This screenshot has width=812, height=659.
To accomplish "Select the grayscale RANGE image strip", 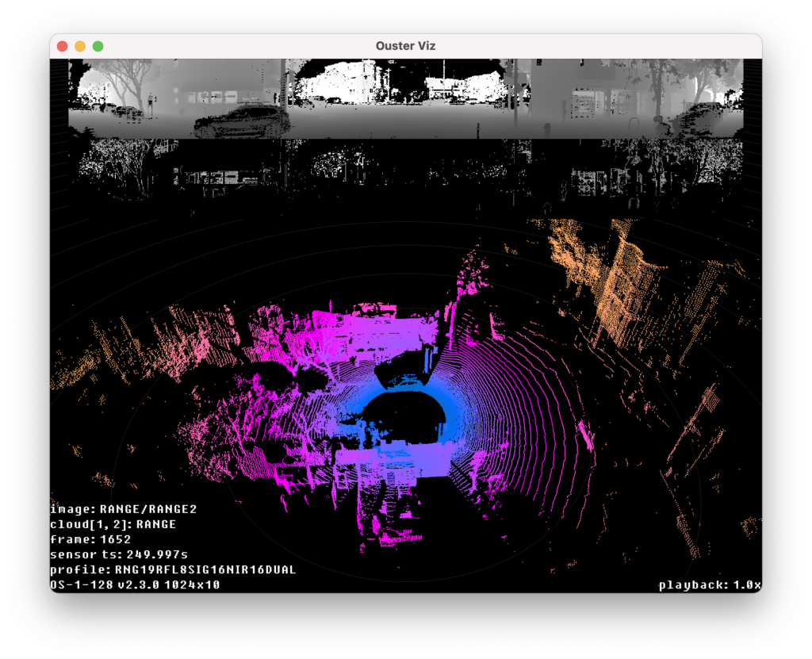I will (405, 98).
